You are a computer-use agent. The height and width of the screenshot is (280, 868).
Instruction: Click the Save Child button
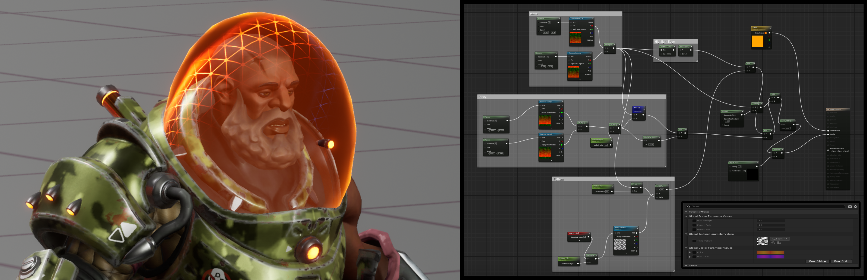click(841, 261)
